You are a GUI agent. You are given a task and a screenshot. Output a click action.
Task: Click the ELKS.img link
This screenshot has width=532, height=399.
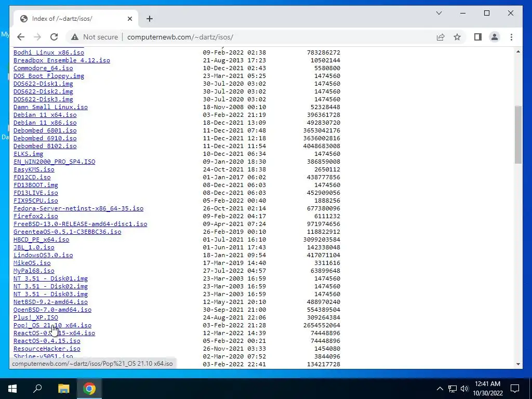pos(28,154)
